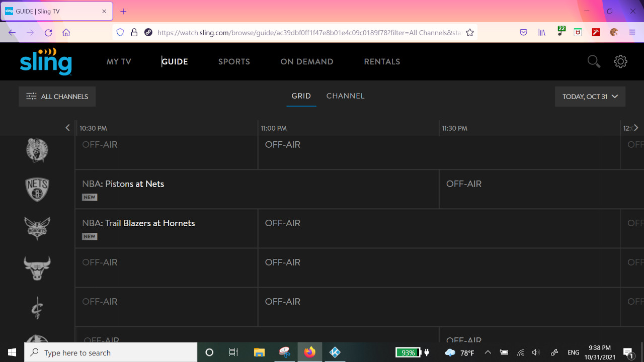This screenshot has height=362, width=644.
Task: Launch Kodi from the taskbar
Action: click(x=335, y=352)
